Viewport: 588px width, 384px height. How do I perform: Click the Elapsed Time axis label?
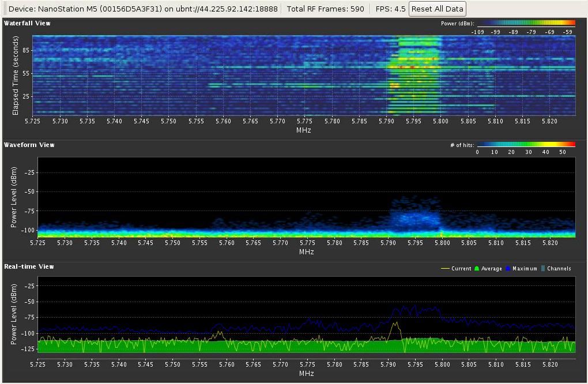pyautogui.click(x=16, y=75)
